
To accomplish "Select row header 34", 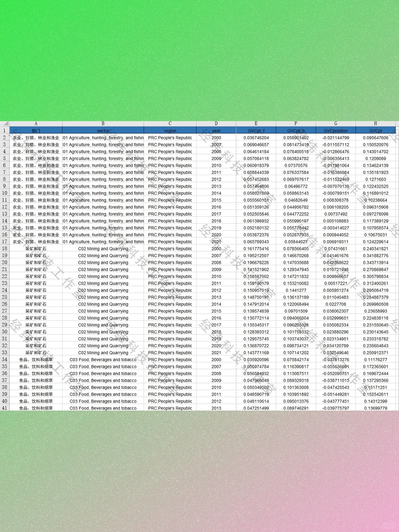I will pos(4,359).
